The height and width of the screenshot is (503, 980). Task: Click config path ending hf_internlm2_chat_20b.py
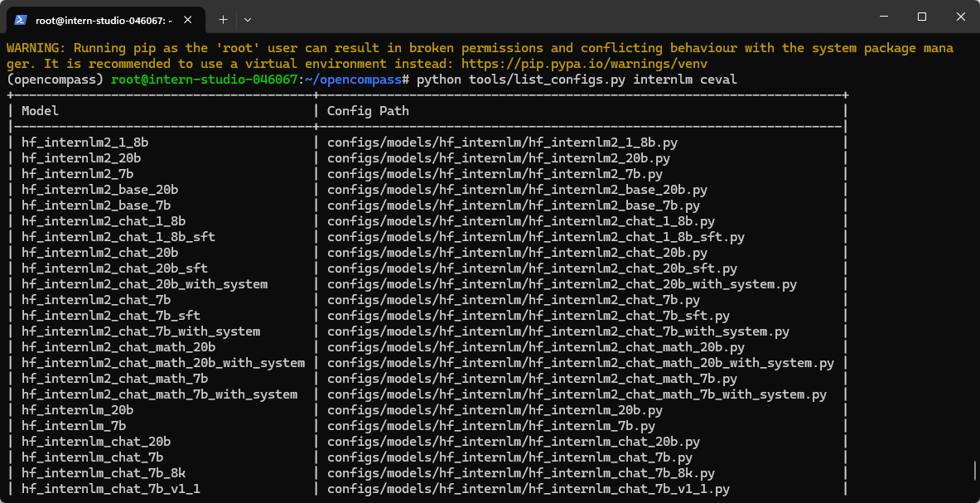pyautogui.click(x=518, y=253)
